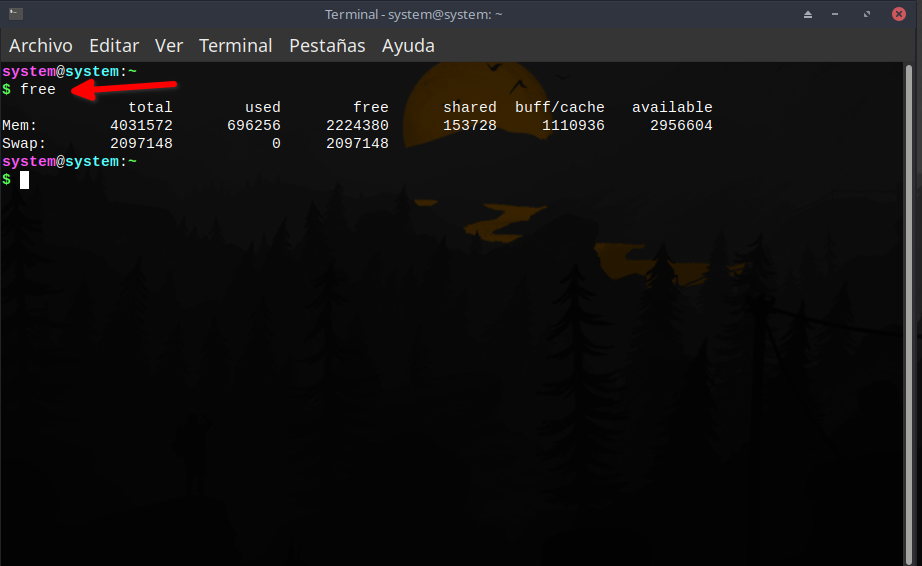Image resolution: width=922 pixels, height=566 pixels.
Task: Click the 'Swap:' row label
Action: [24, 143]
